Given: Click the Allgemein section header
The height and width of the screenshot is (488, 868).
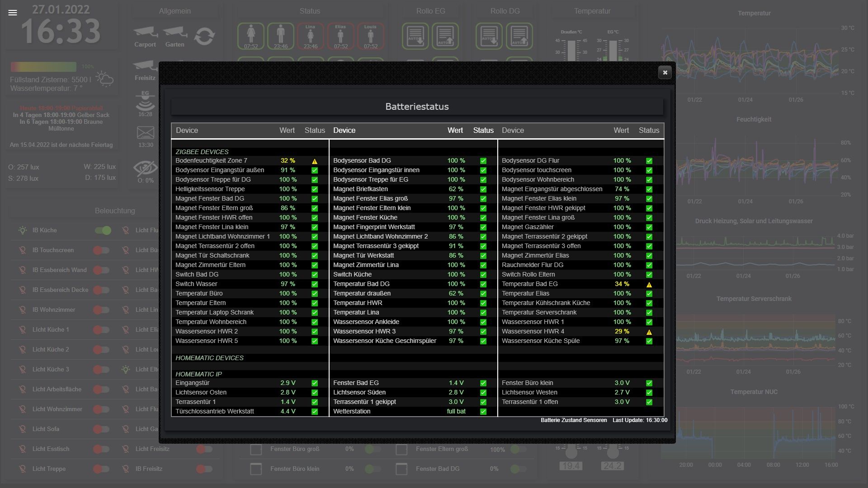Looking at the screenshot, I should pyautogui.click(x=175, y=11).
